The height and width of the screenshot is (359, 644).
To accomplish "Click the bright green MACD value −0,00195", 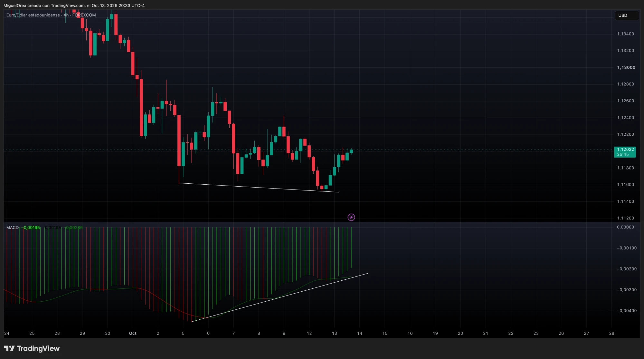I will tap(31, 228).
